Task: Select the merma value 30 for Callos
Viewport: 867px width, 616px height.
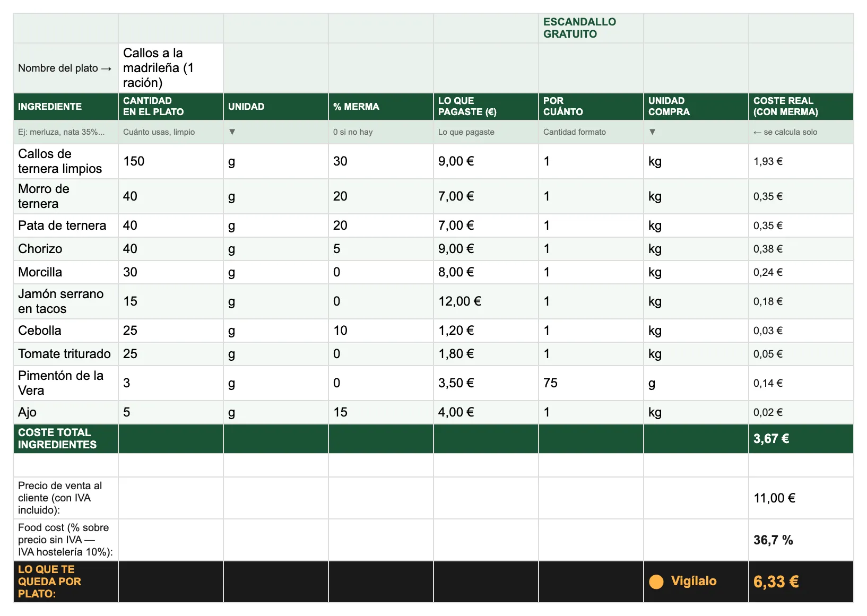Action: (380, 161)
